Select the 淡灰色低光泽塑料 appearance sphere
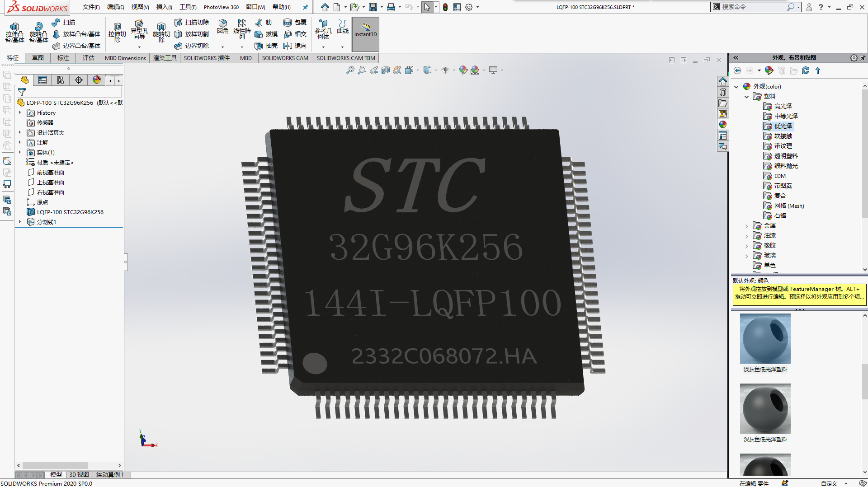 pos(765,339)
